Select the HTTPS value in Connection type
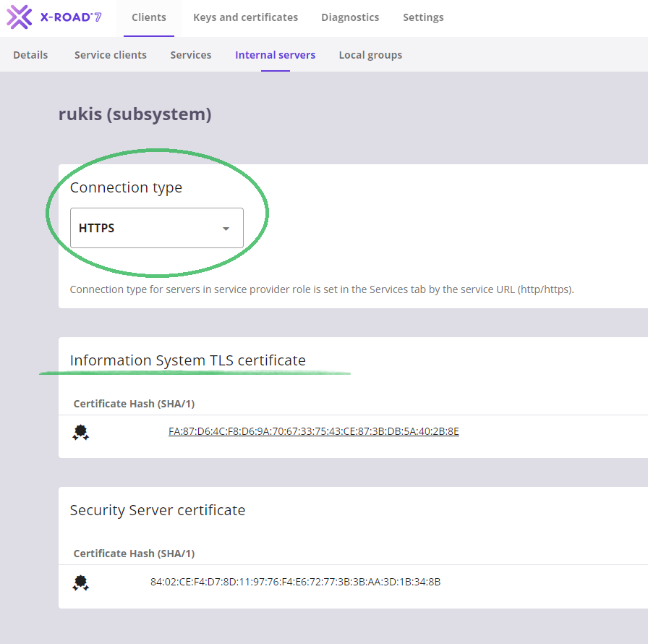Image resolution: width=648 pixels, height=644 pixels. coord(97,228)
